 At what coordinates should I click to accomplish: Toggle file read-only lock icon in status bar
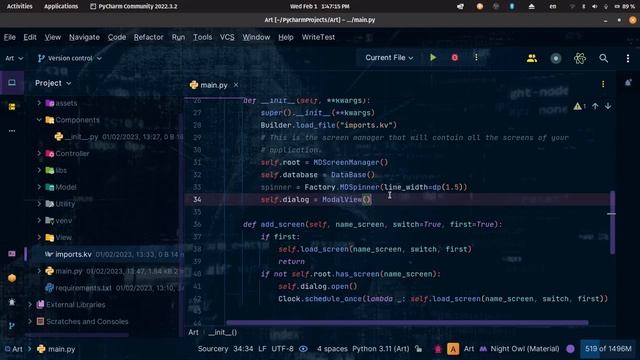coord(418,349)
